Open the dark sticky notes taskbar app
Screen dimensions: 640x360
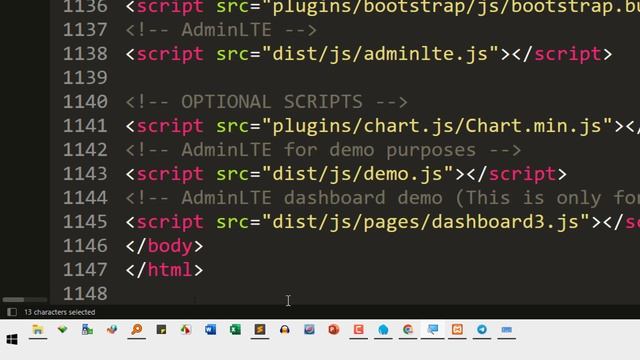[161, 330]
